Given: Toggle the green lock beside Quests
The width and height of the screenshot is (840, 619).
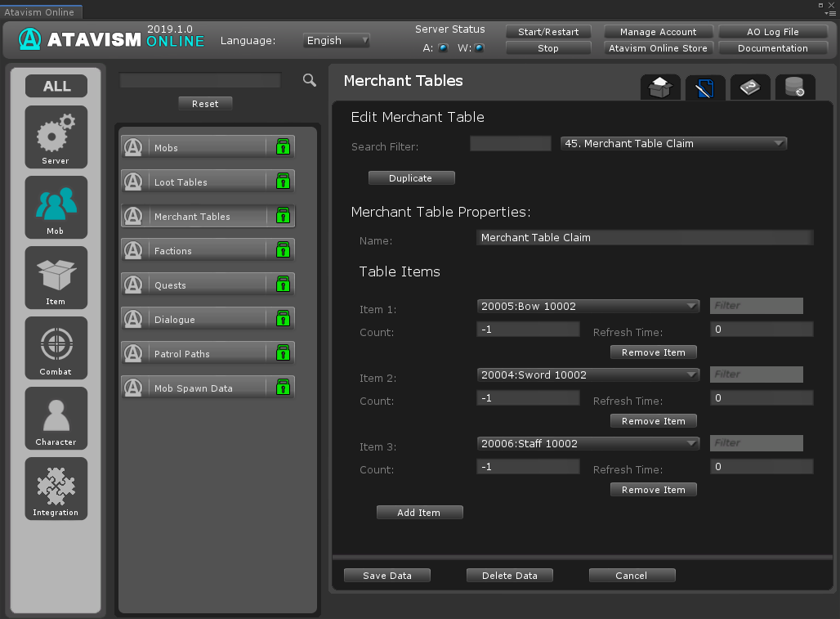Looking at the screenshot, I should pos(283,285).
